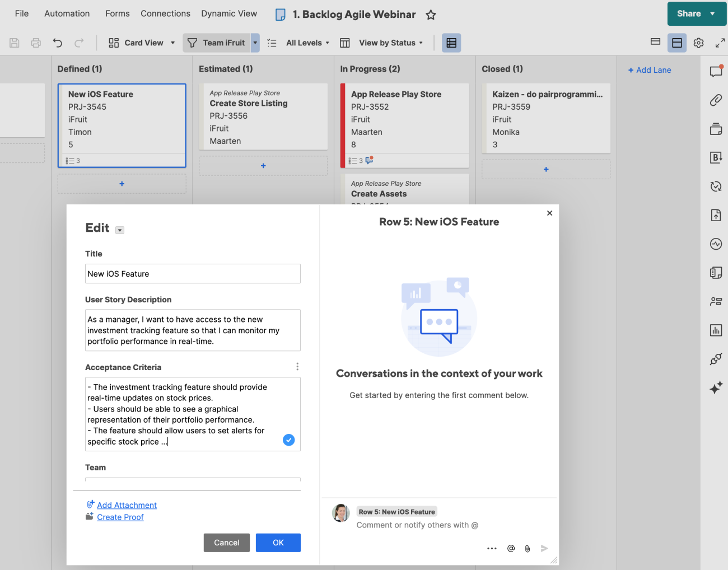Open the Brandfolder panel icon
The width and height of the screenshot is (728, 570).
pos(716,157)
